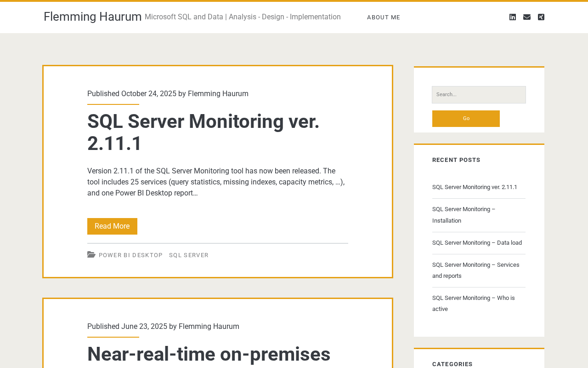Open the Near-real-time on-premises post title
The image size is (588, 368).
pos(209,354)
